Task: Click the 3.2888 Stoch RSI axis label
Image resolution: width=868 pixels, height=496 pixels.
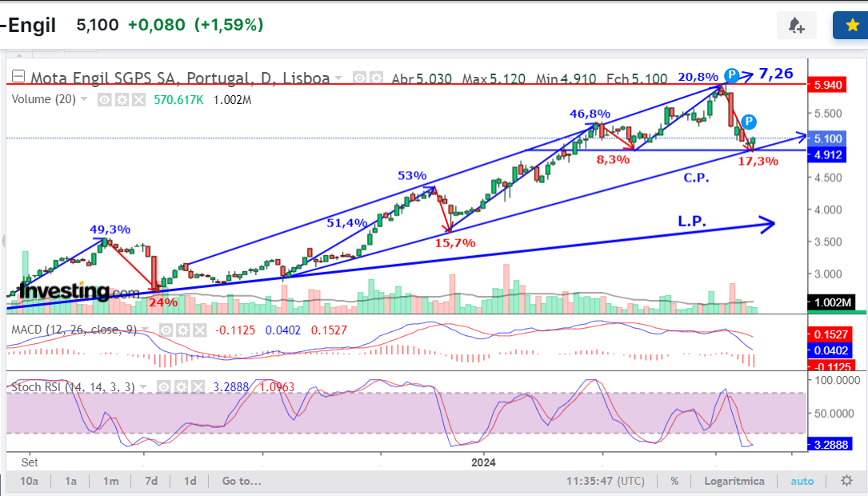Action: point(830,445)
